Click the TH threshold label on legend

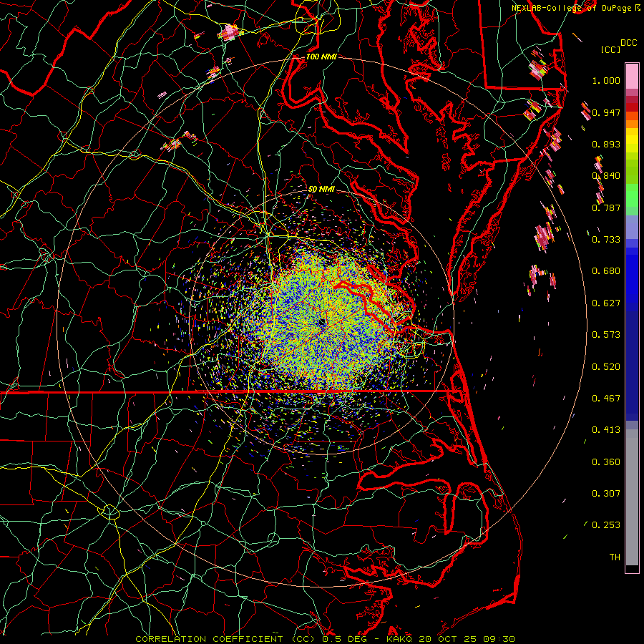click(x=615, y=557)
